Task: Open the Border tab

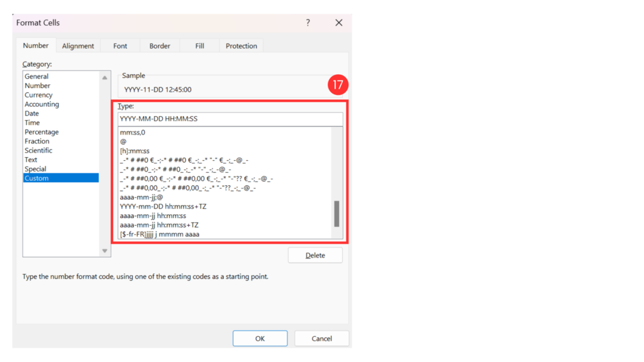Action: coord(160,46)
